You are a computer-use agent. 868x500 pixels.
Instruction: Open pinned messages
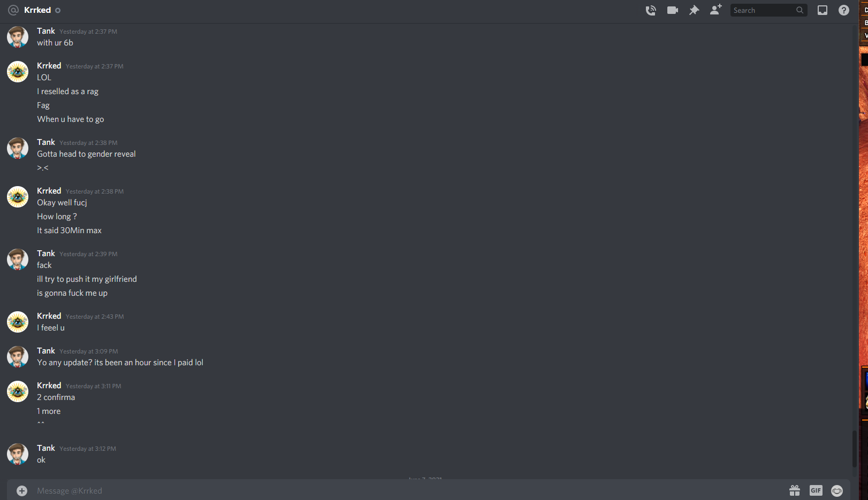click(x=694, y=10)
